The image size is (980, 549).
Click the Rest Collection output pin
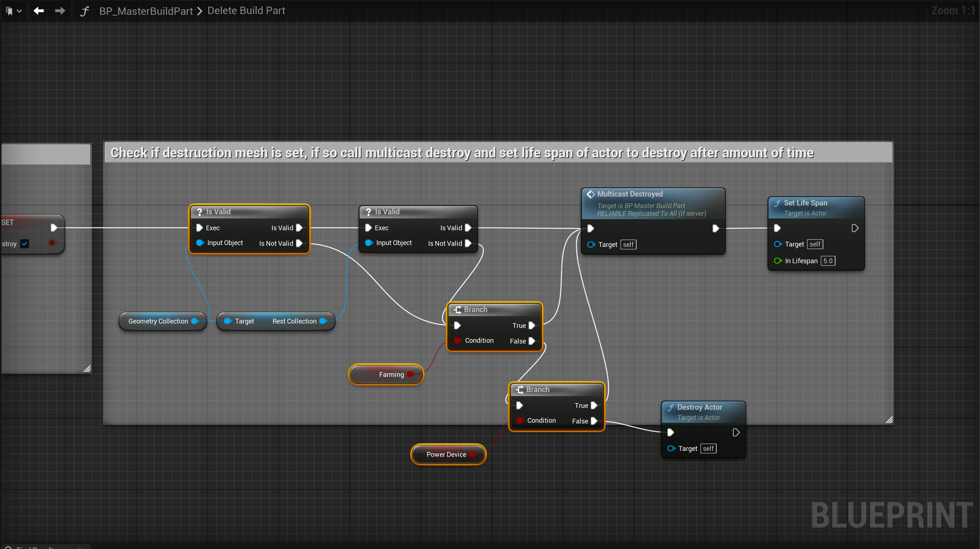tap(323, 321)
